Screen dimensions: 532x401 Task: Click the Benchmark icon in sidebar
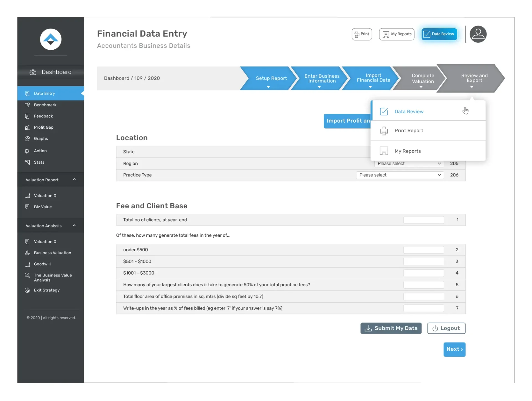pyautogui.click(x=27, y=105)
